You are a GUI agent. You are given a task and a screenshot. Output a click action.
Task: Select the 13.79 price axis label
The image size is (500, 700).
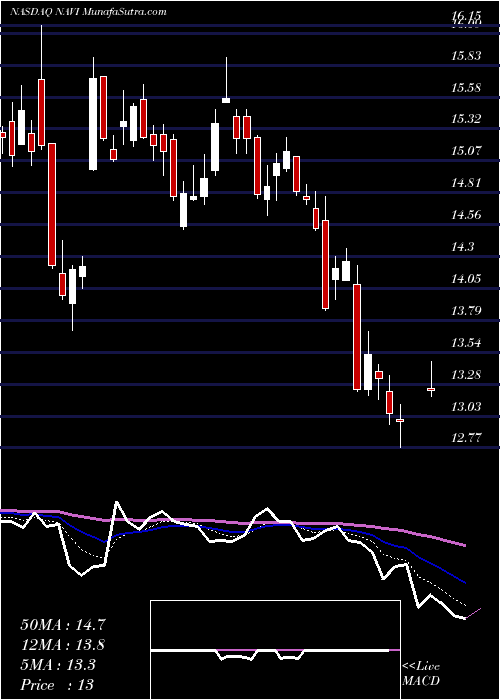click(466, 311)
